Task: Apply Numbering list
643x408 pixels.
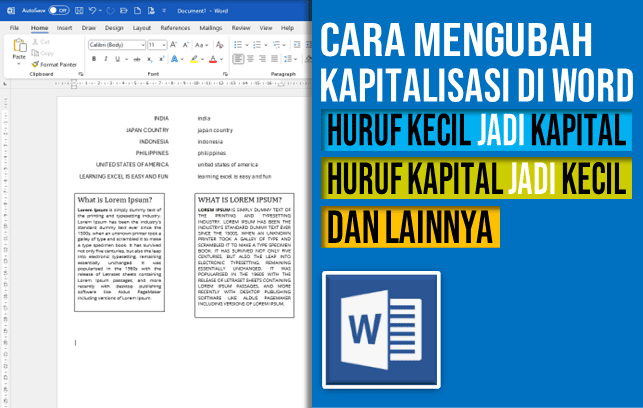Action: [x=257, y=44]
